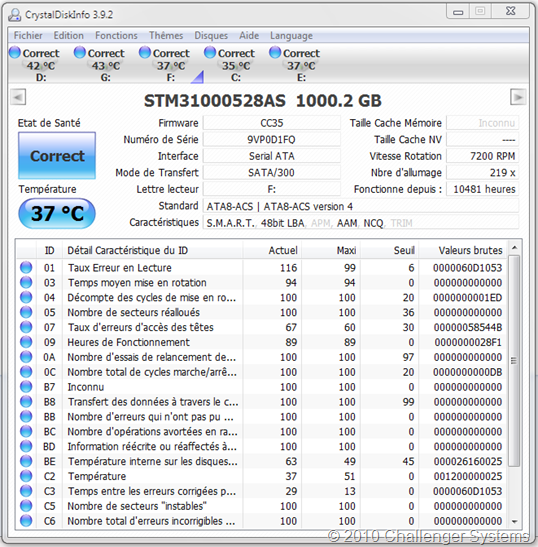
Task: Click the Firmware value CC35
Action: click(x=271, y=123)
